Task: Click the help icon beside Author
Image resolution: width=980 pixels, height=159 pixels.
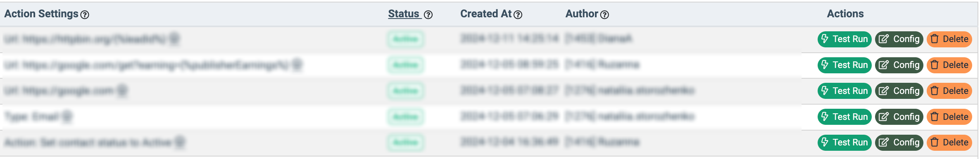Action: (x=604, y=15)
